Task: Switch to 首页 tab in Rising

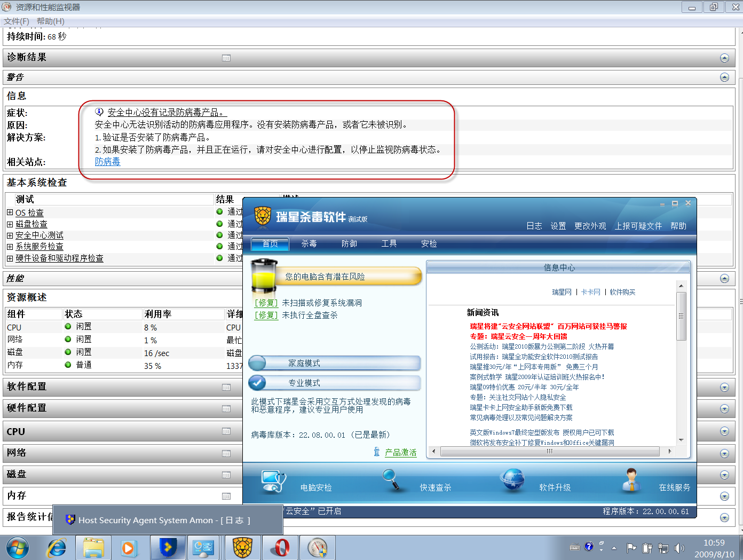Action: click(270, 244)
